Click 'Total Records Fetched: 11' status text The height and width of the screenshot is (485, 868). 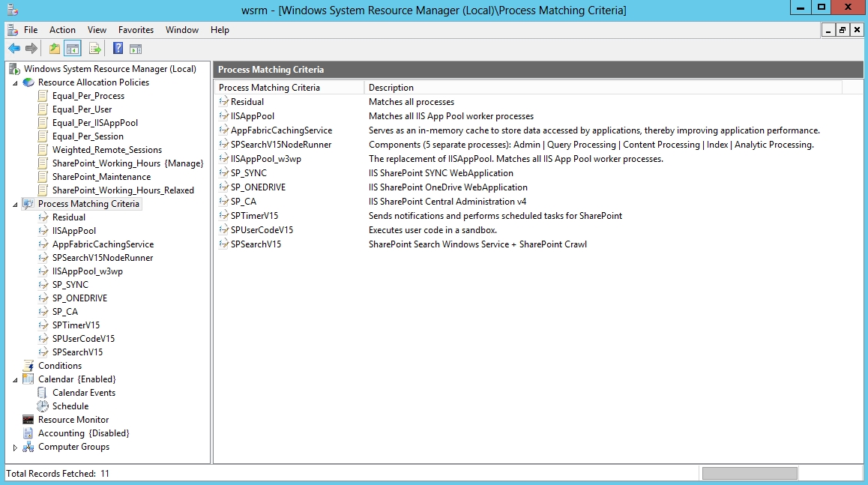point(58,474)
